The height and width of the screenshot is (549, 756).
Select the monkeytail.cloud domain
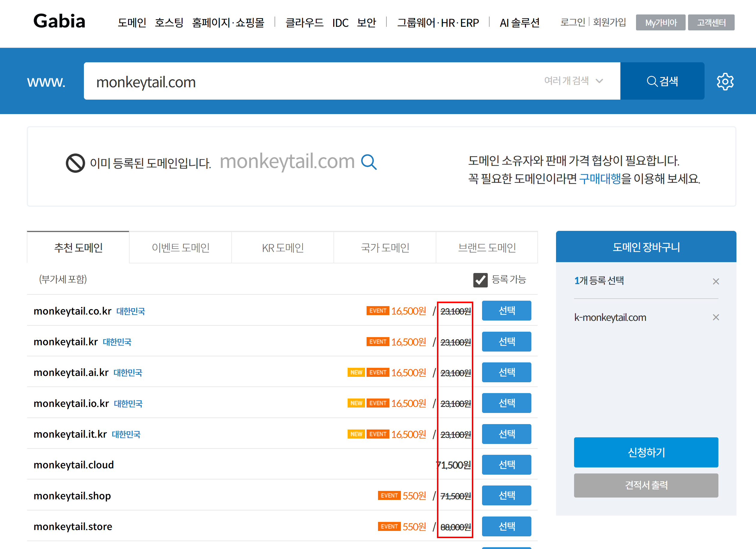506,465
